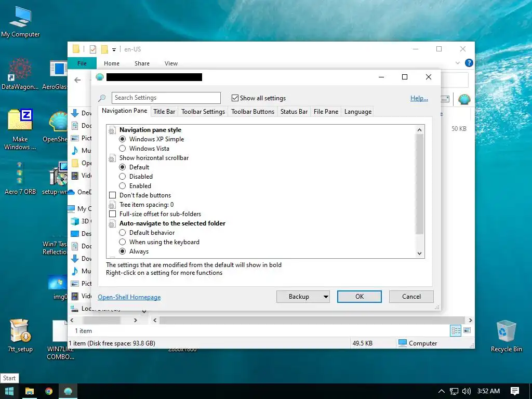Open the My Computer desktop icon
The height and width of the screenshot is (399, 532).
point(20,22)
